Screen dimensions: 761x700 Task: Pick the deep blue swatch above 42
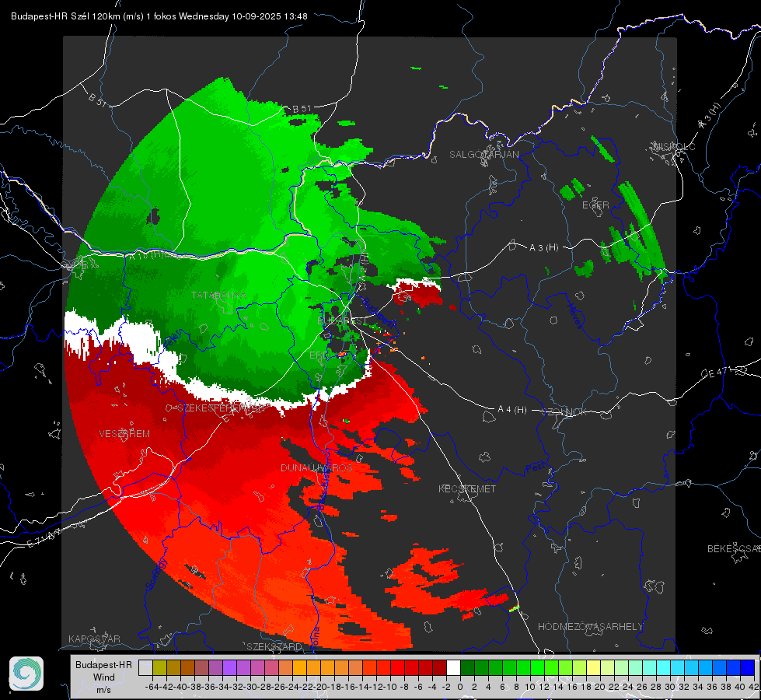pos(748,667)
